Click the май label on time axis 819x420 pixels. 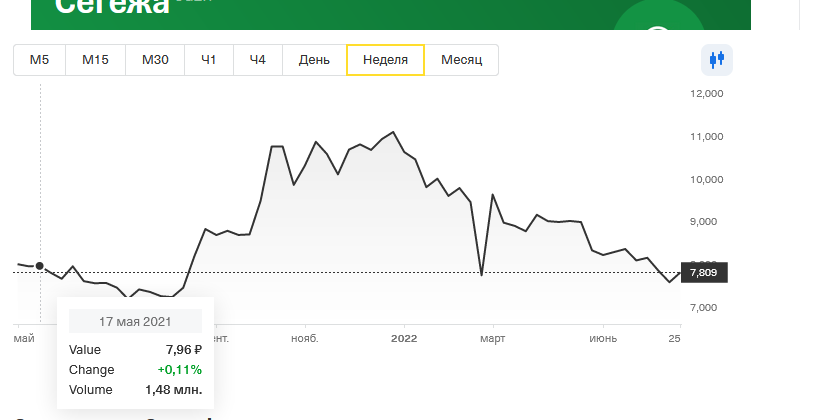click(24, 339)
